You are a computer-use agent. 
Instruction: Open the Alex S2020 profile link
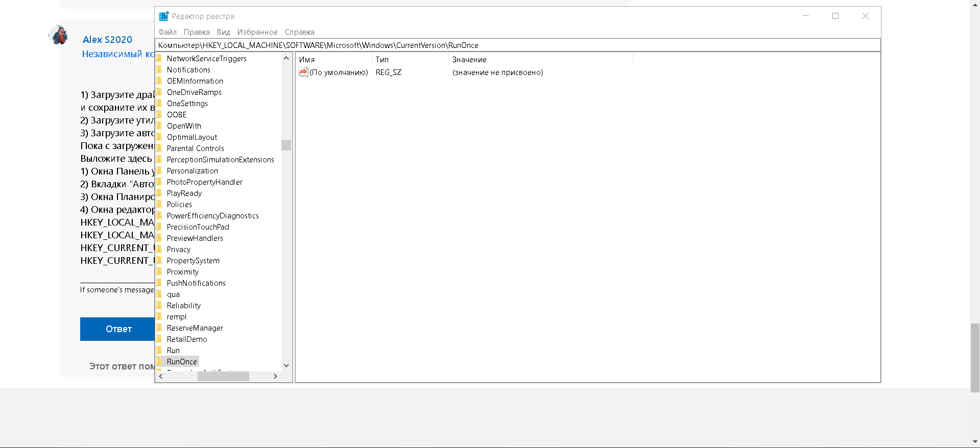point(107,39)
